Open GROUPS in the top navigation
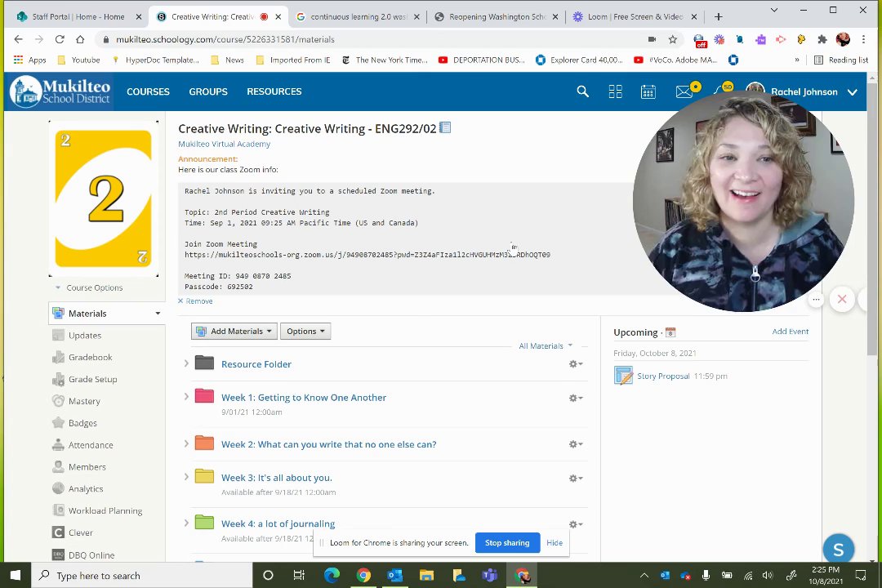This screenshot has height=588, width=882. [x=208, y=91]
